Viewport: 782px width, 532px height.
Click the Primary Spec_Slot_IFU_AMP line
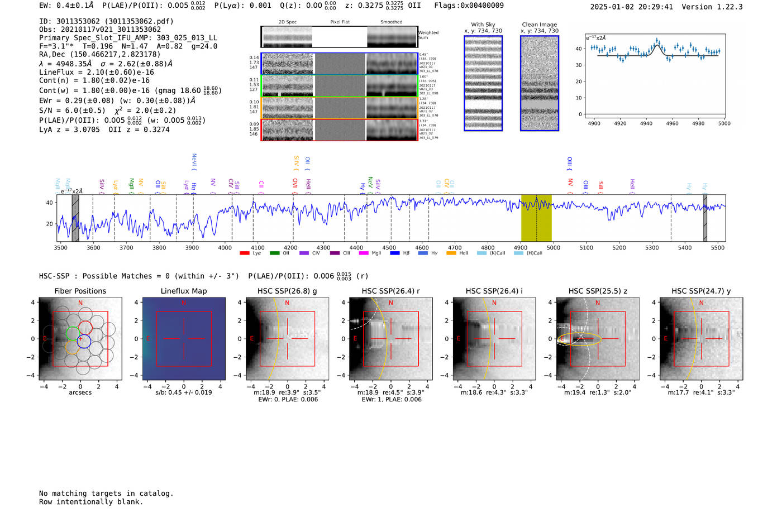click(x=128, y=38)
